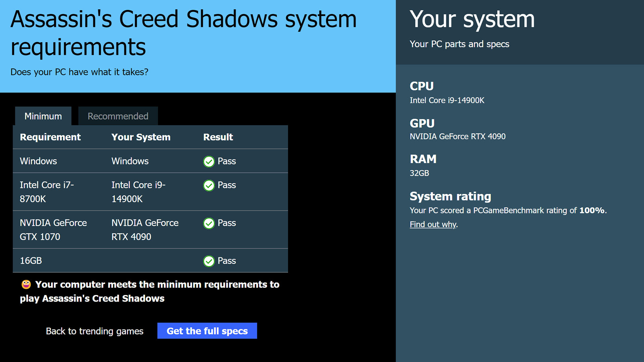Screen dimensions: 644x362
Task: Select the Requirement column header
Action: (50, 137)
